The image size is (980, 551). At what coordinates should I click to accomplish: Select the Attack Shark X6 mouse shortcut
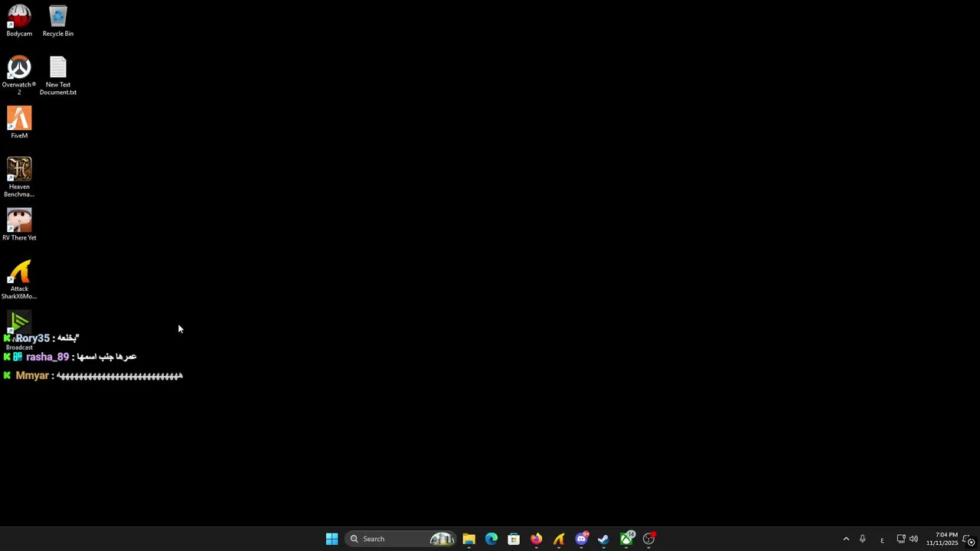pos(19,279)
